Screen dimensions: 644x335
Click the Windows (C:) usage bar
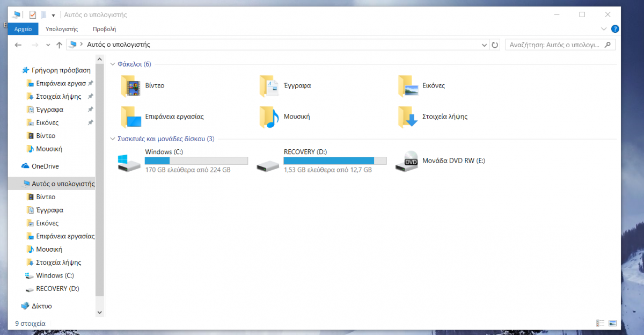[196, 161]
